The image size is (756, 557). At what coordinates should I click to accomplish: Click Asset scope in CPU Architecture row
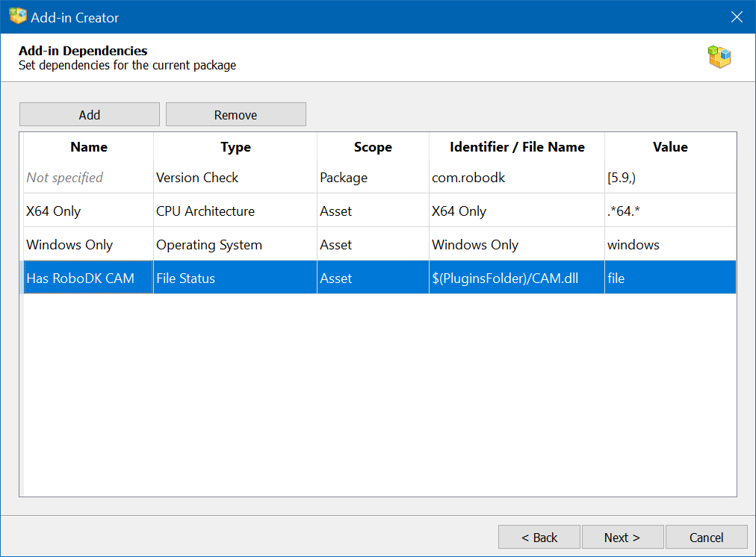[x=373, y=211]
